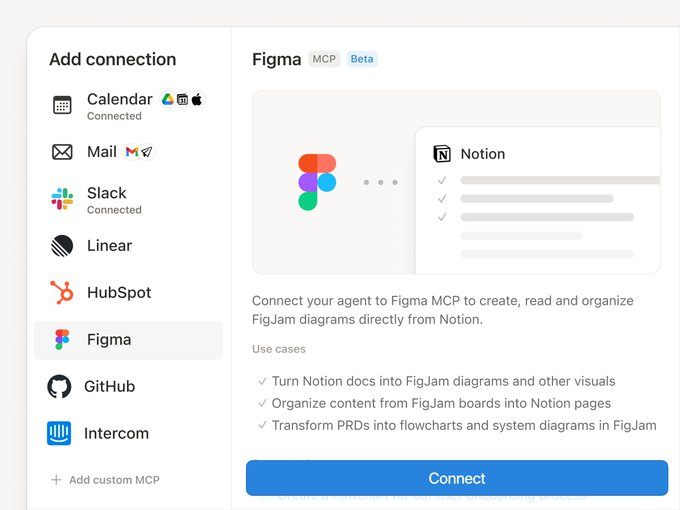
Task: Click the Mail envelope icon
Action: pyautogui.click(x=62, y=152)
